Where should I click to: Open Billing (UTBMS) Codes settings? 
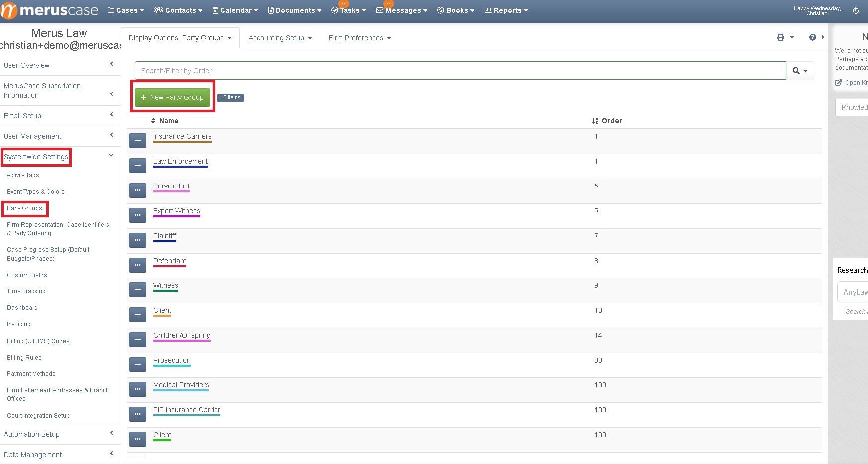[x=38, y=341]
